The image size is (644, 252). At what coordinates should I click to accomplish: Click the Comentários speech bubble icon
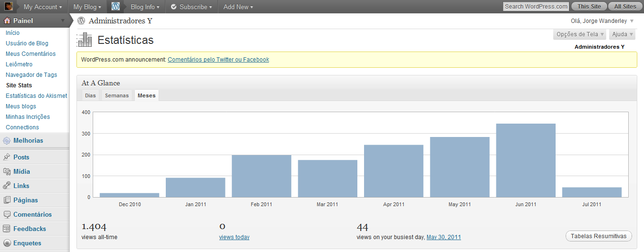(7, 214)
